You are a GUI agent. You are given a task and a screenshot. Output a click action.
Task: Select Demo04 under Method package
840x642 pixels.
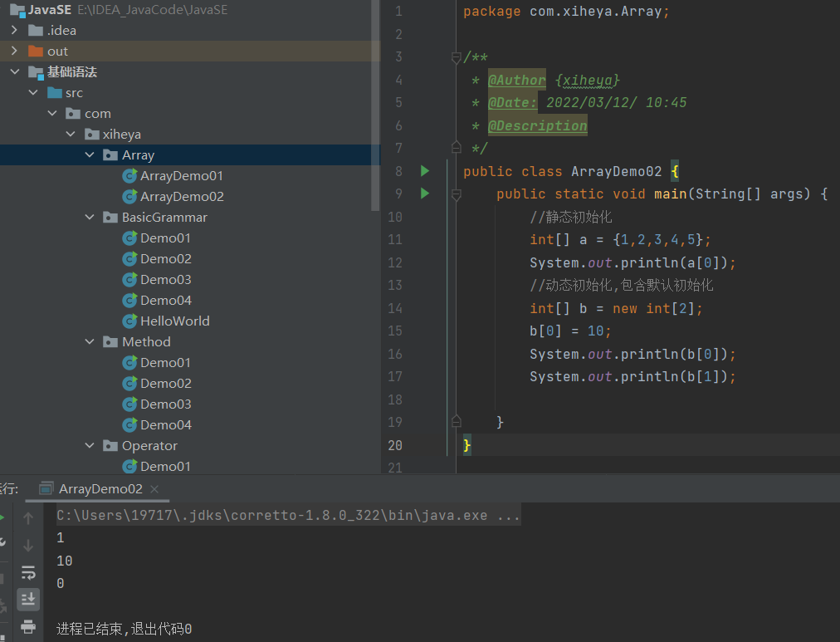tap(165, 425)
